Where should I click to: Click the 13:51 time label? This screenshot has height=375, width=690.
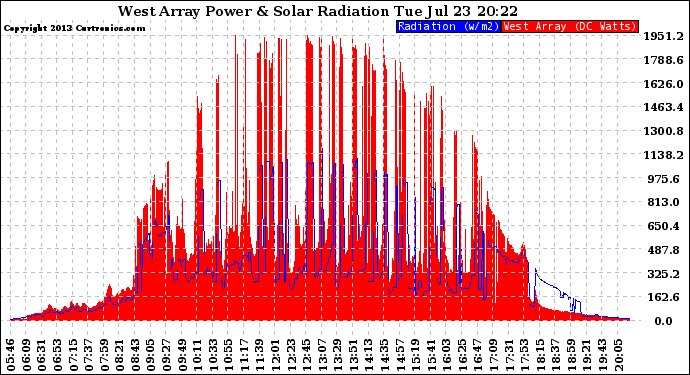tap(353, 355)
